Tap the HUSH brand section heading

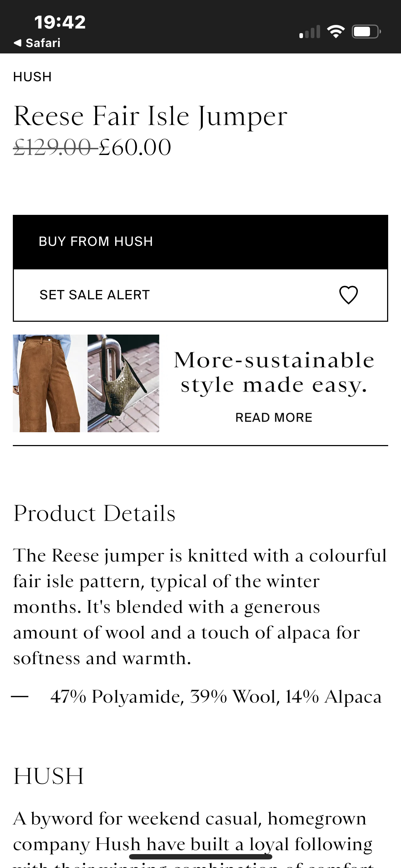49,776
